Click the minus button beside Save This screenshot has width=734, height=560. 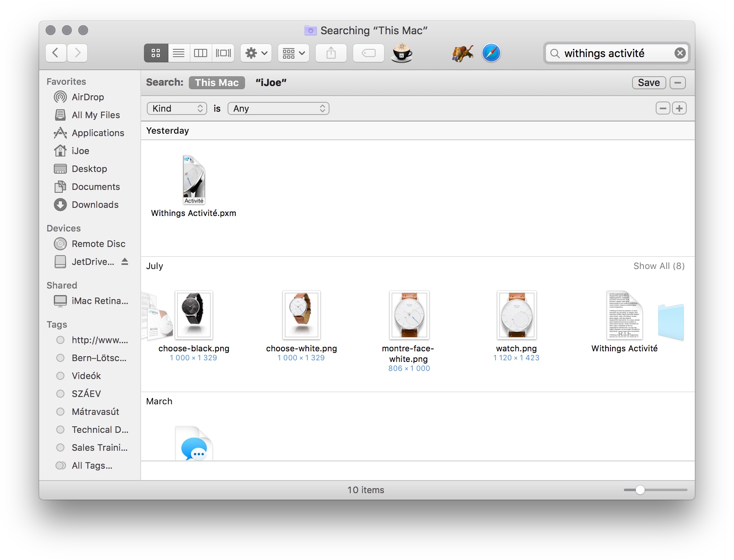(678, 83)
